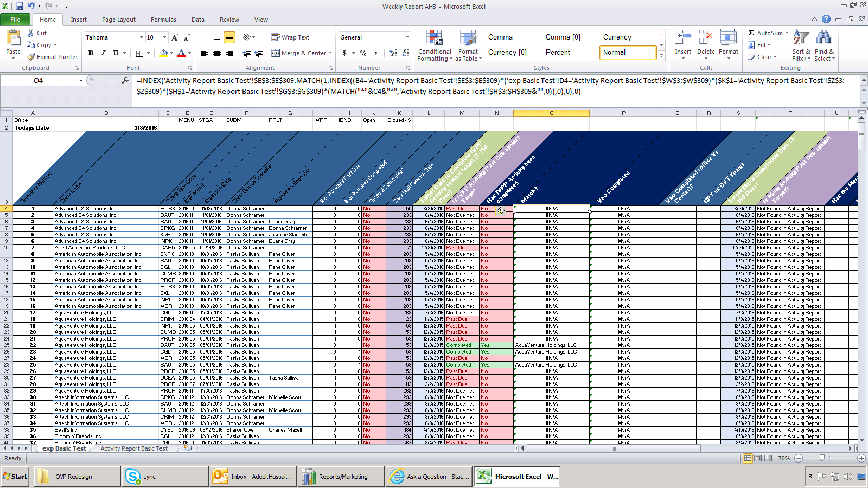
Task: Click the Insert Function fx icon
Action: click(125, 80)
